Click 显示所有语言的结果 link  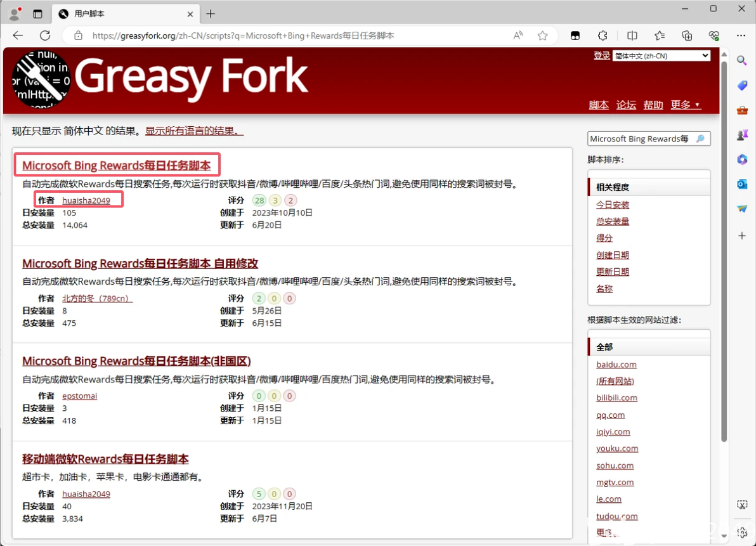194,131
